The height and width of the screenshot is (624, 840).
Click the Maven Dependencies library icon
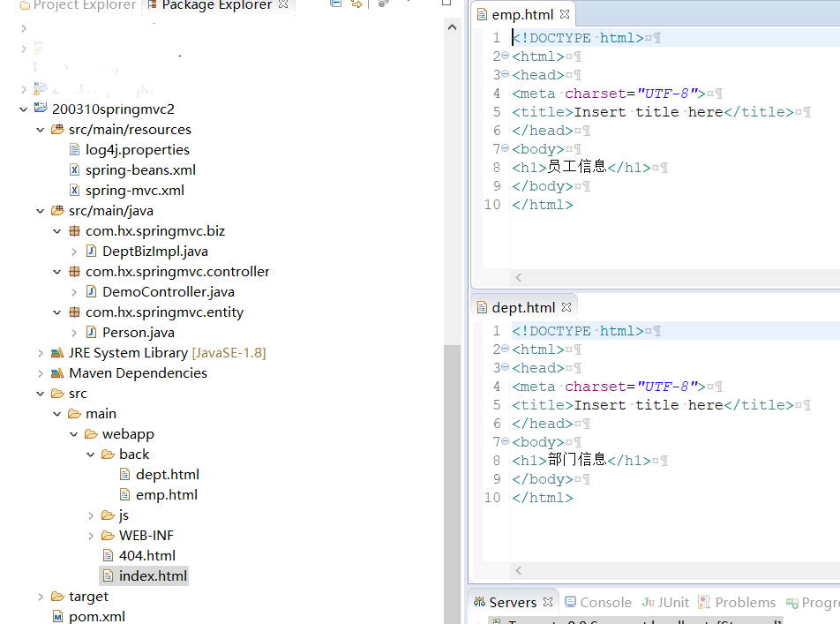(x=57, y=373)
